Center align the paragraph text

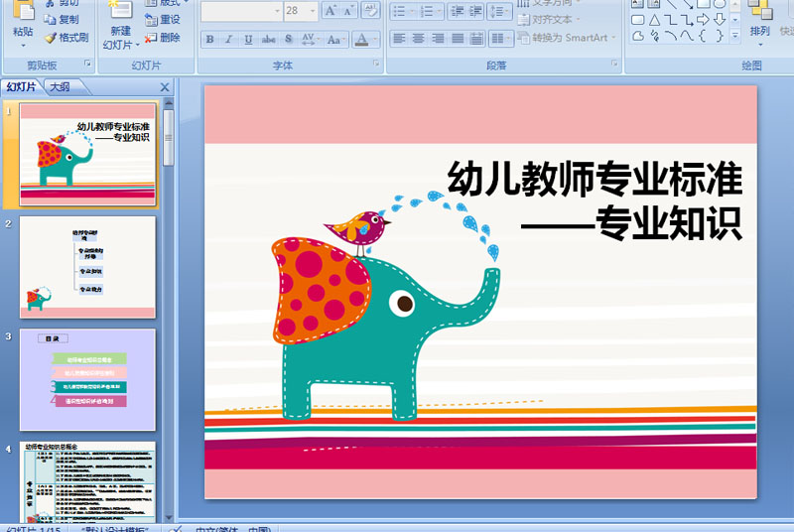pos(418,39)
